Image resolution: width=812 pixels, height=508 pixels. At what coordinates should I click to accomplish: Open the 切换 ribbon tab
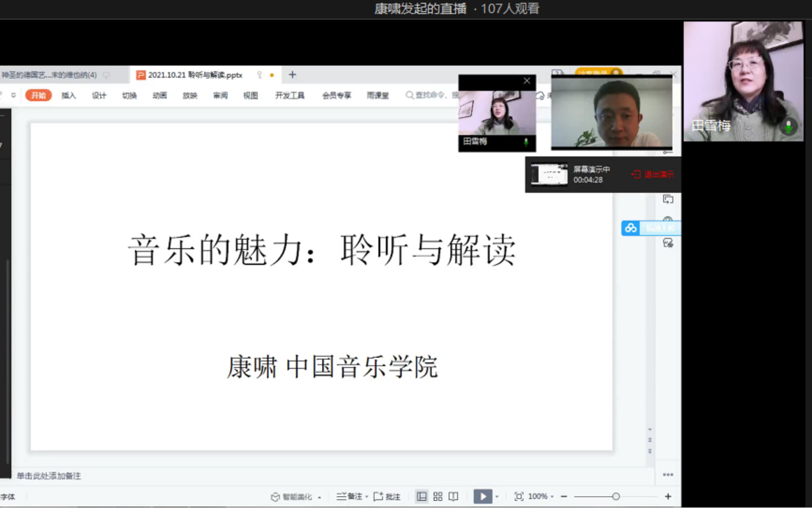point(129,95)
